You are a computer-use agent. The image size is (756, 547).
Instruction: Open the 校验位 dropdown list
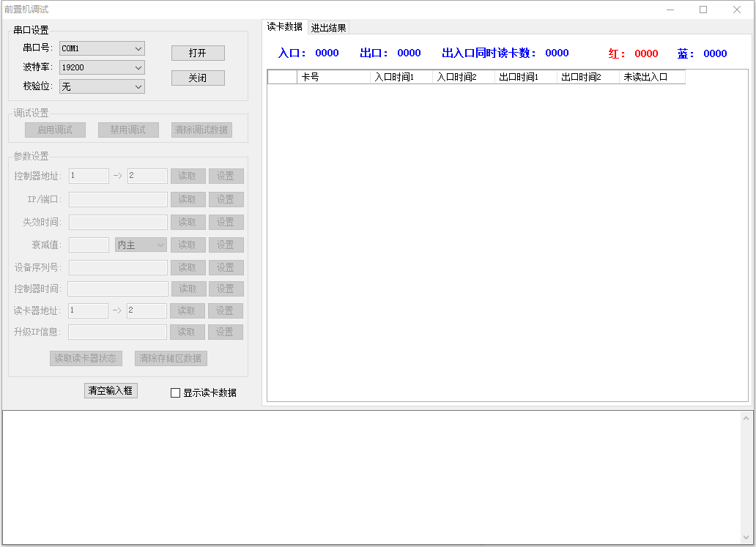[x=102, y=86]
